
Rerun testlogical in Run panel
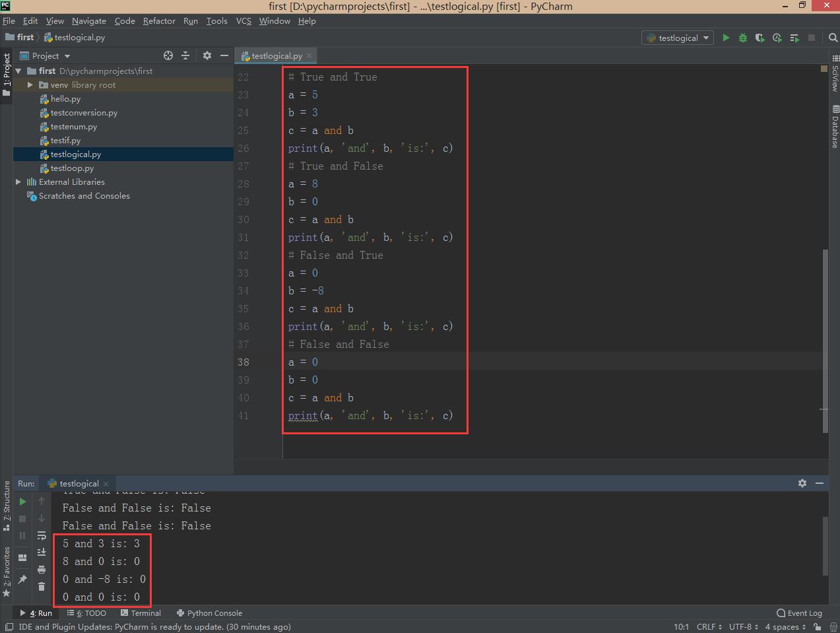tap(22, 502)
